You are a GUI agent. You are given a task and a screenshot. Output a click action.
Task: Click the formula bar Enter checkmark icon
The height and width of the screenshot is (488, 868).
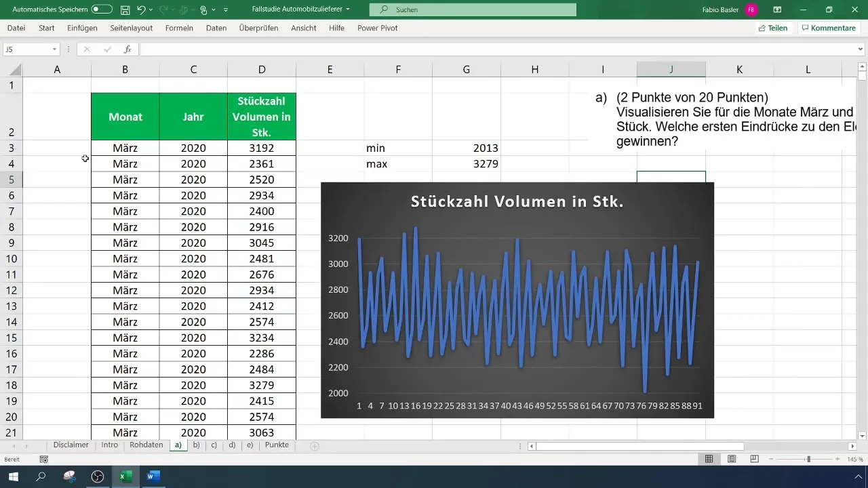(107, 49)
